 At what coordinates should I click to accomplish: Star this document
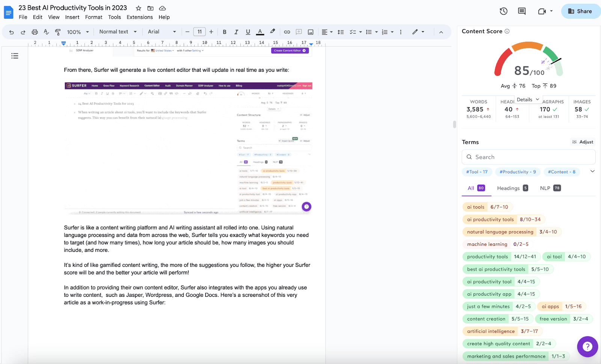[x=138, y=8]
